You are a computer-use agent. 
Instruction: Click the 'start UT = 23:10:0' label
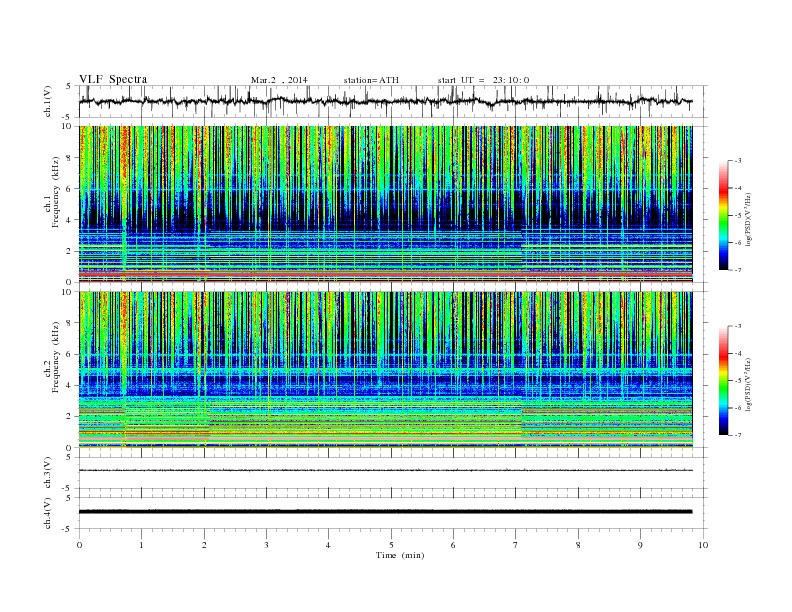coord(483,80)
